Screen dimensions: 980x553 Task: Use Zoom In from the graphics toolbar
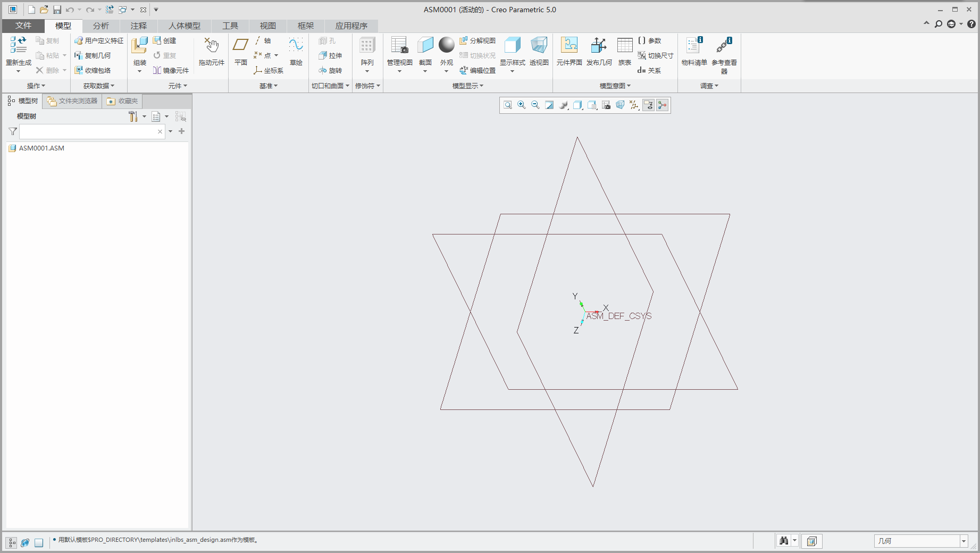click(522, 105)
